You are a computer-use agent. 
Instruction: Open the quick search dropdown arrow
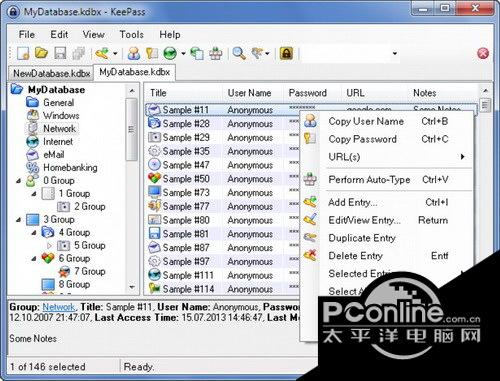point(395,53)
